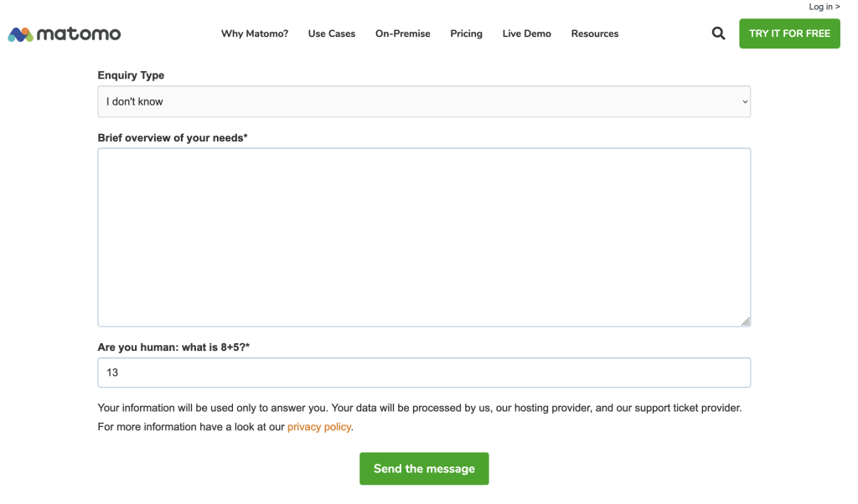Open the search magnifier icon
Screen dimensions: 858x504
pos(718,33)
